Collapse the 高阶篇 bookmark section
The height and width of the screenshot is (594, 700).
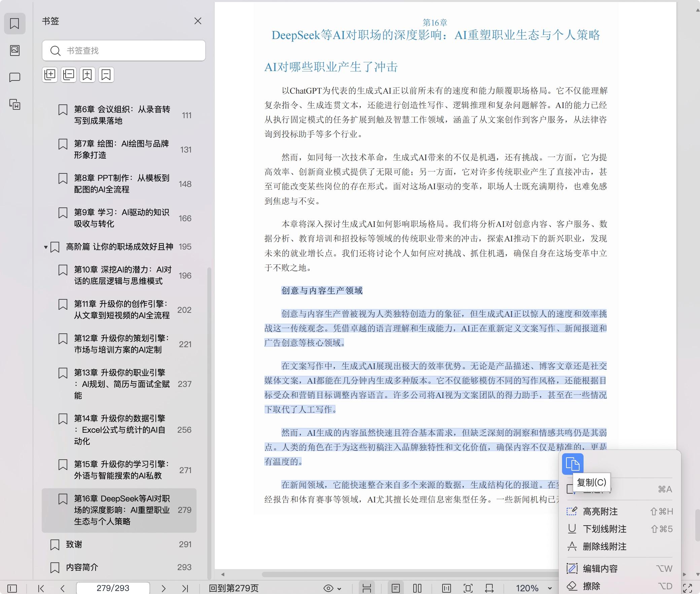[x=46, y=247]
